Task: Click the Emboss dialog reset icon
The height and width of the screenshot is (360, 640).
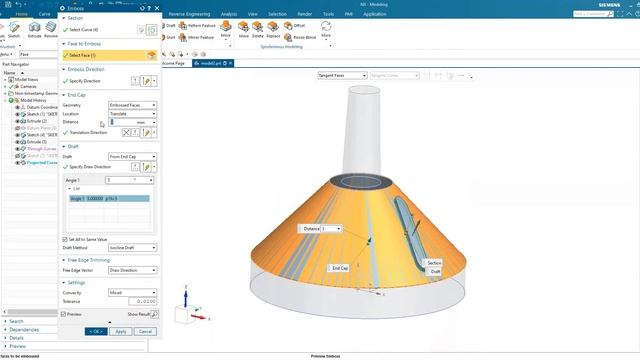Action: point(142,8)
